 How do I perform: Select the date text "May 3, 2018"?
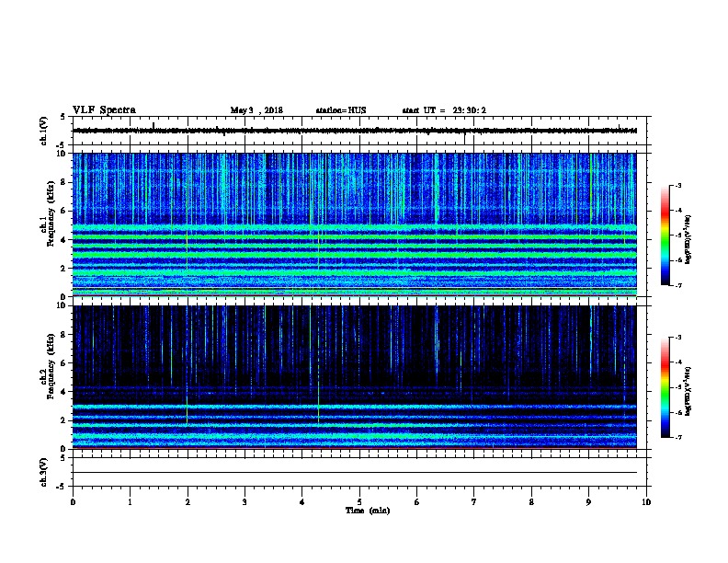pyautogui.click(x=256, y=110)
